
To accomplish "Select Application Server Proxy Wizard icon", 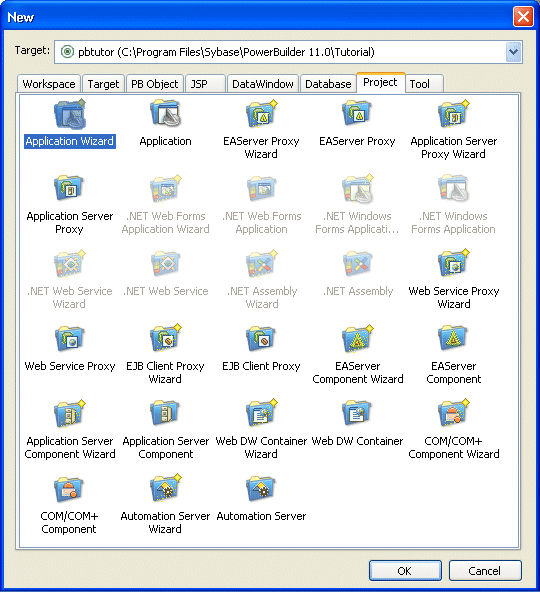I will tap(454, 113).
